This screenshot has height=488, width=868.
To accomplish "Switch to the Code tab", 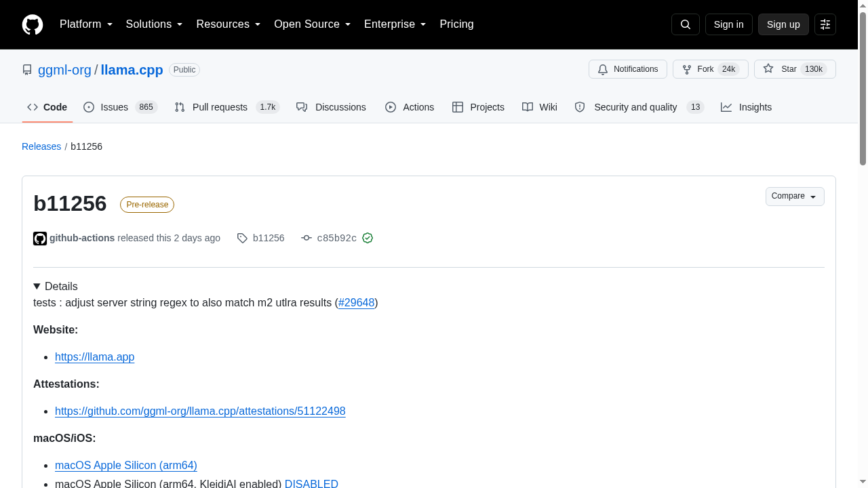I will (x=47, y=107).
